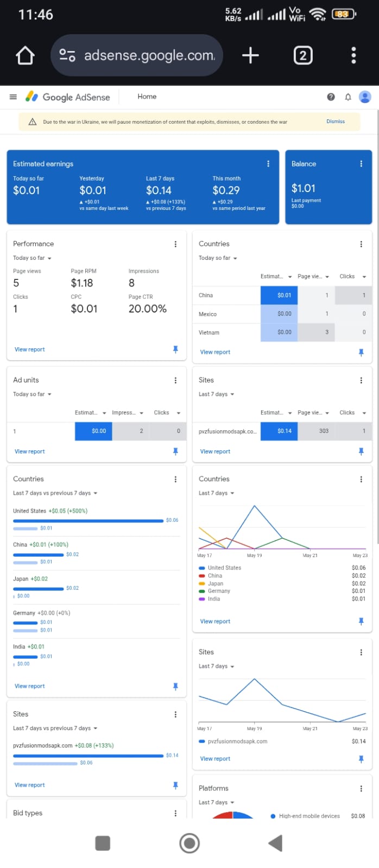
Task: View report in the Ad units card
Action: [30, 451]
